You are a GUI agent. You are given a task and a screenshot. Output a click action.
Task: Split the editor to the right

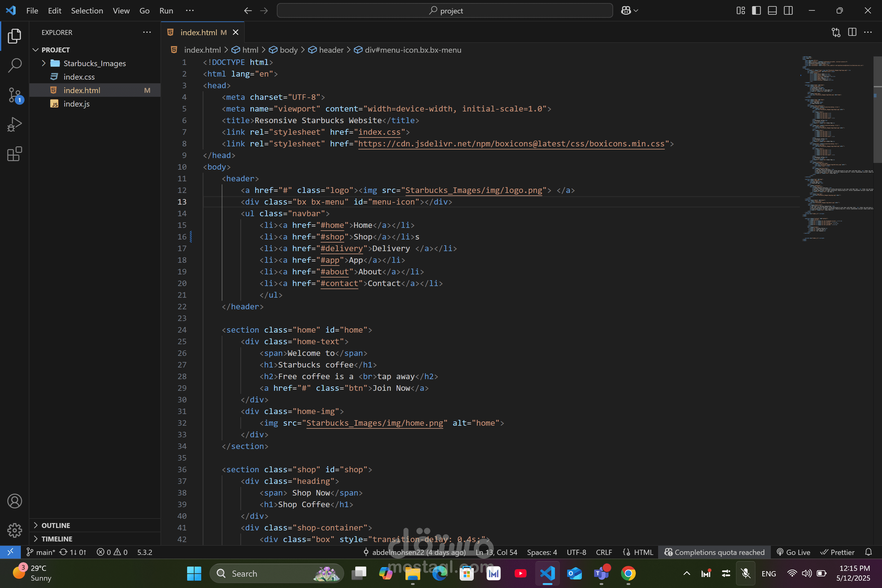(x=852, y=32)
